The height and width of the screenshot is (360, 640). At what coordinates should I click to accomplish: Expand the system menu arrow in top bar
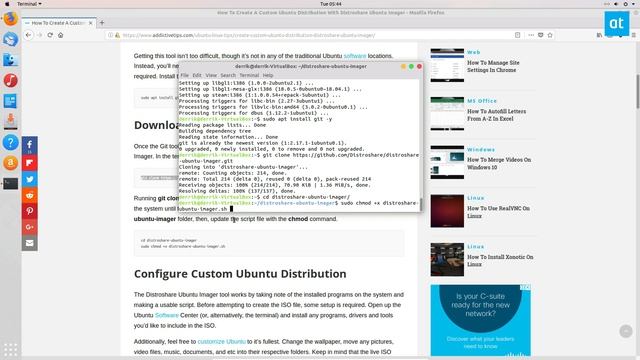coord(634,4)
